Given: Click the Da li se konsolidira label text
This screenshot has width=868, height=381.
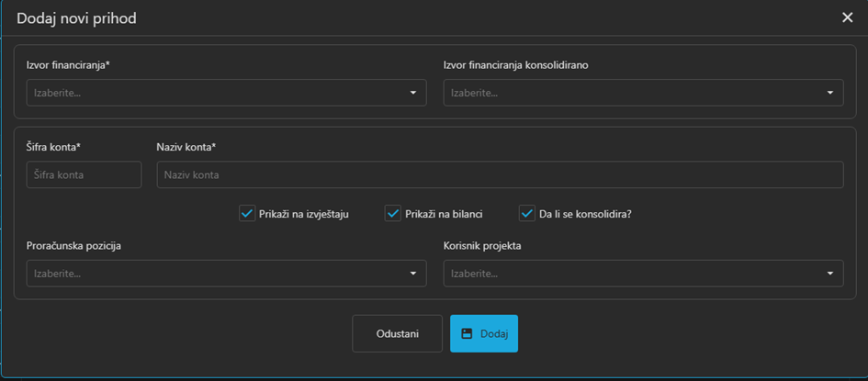Looking at the screenshot, I should tap(585, 214).
